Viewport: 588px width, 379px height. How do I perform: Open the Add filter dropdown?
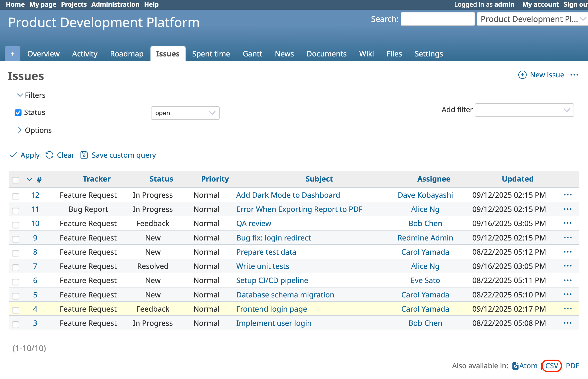(524, 110)
